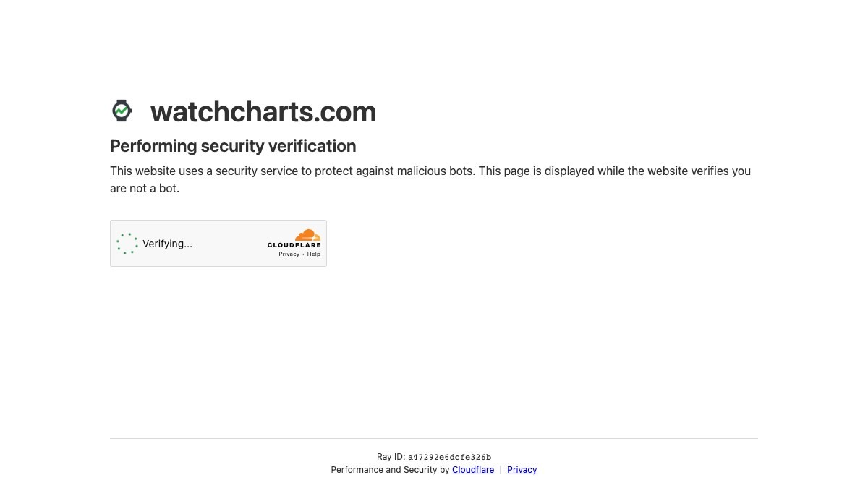
Task: Open the footer Privacy link
Action: point(522,470)
